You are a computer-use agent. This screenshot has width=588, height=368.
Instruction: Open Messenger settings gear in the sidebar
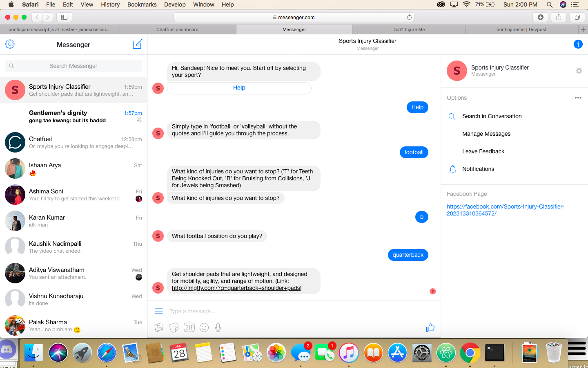tap(10, 44)
